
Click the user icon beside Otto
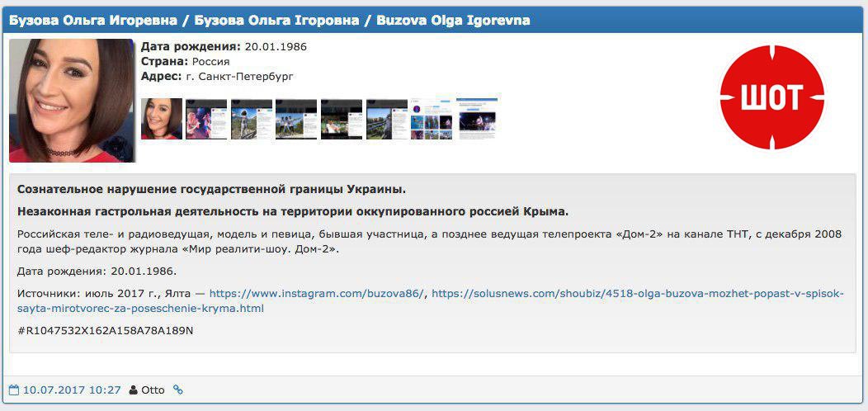click(134, 390)
